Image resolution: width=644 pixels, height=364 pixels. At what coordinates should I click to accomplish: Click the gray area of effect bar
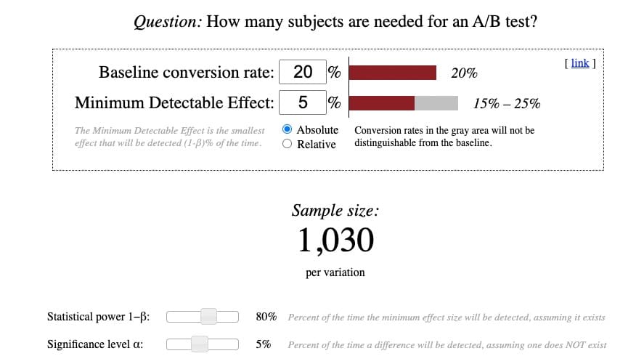coord(436,103)
